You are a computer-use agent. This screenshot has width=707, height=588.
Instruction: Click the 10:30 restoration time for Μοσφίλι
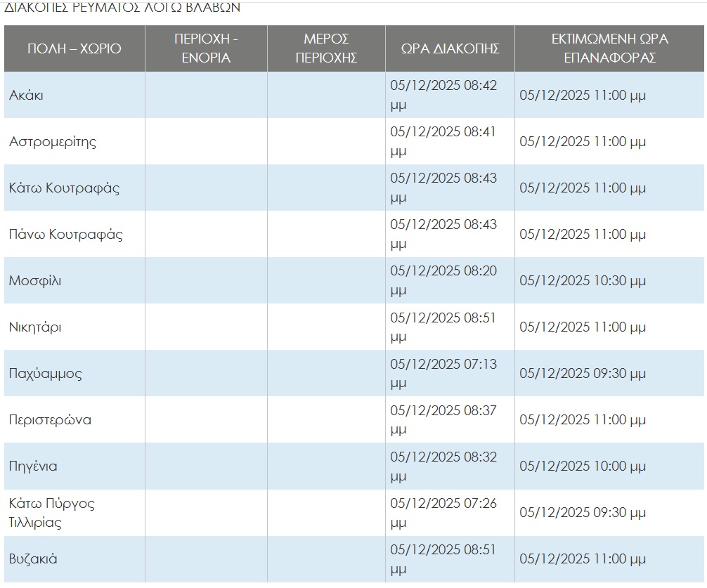(582, 280)
